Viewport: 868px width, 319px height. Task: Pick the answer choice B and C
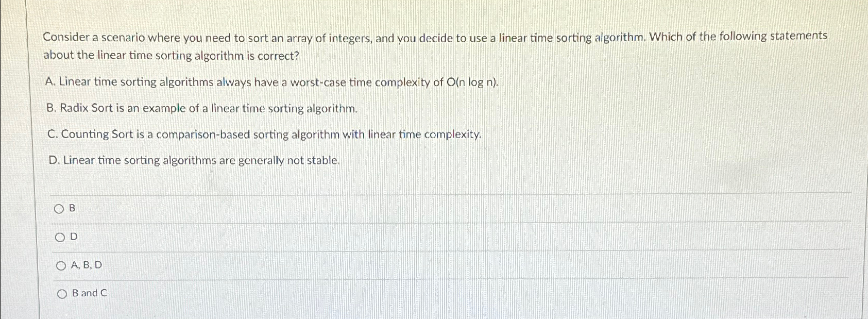coord(62,294)
